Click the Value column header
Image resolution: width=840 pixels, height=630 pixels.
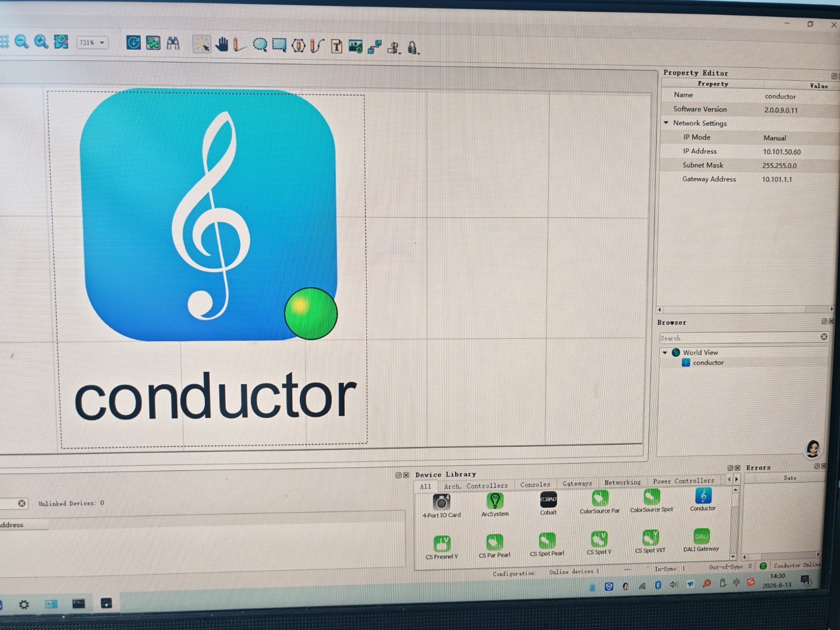[818, 86]
